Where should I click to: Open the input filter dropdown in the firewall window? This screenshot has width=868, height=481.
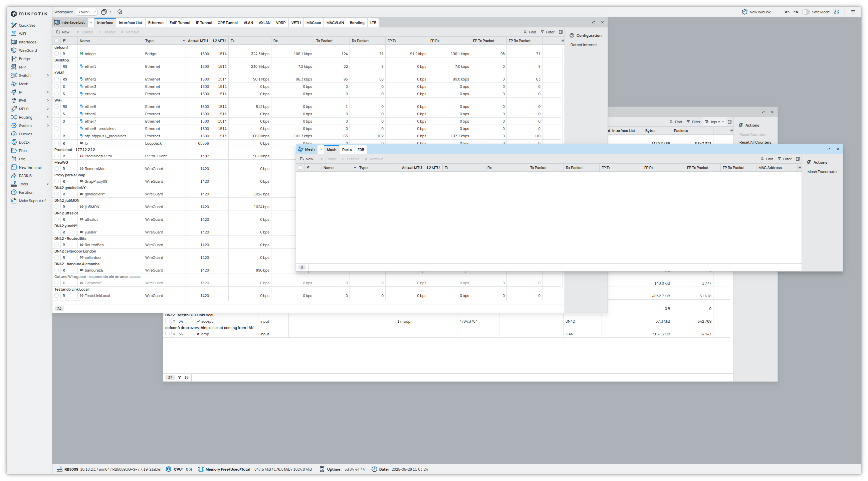714,122
